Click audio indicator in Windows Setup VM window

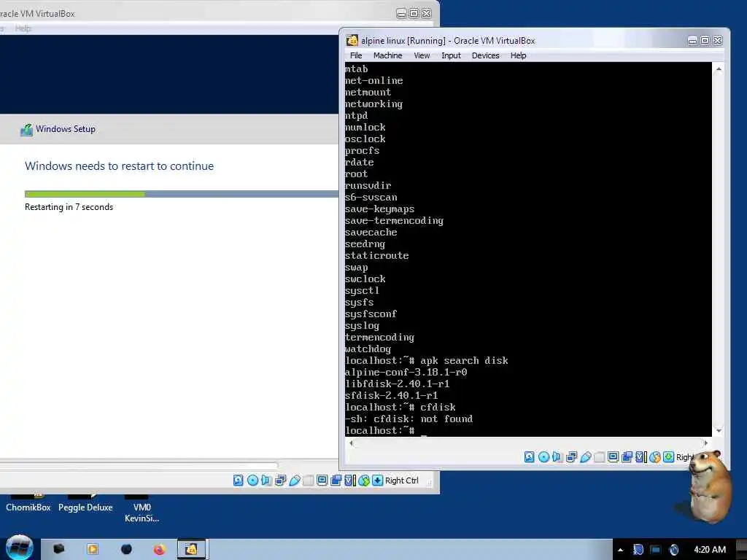266,481
